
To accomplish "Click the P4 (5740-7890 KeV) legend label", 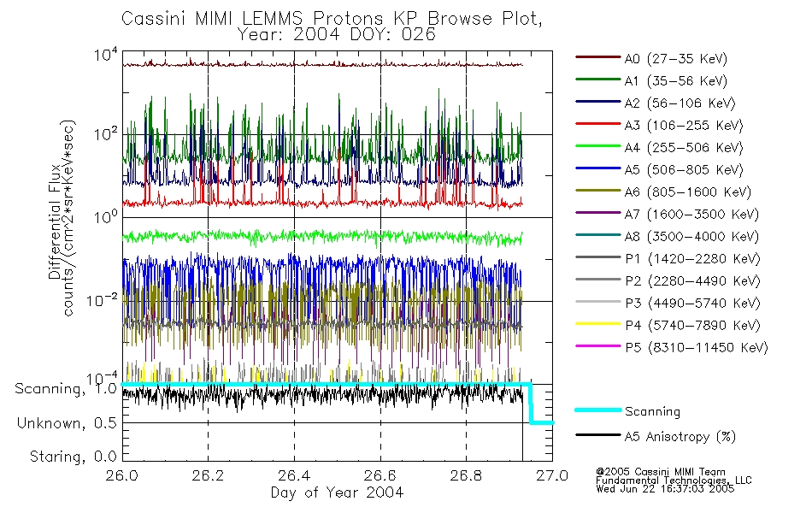I will point(692,326).
